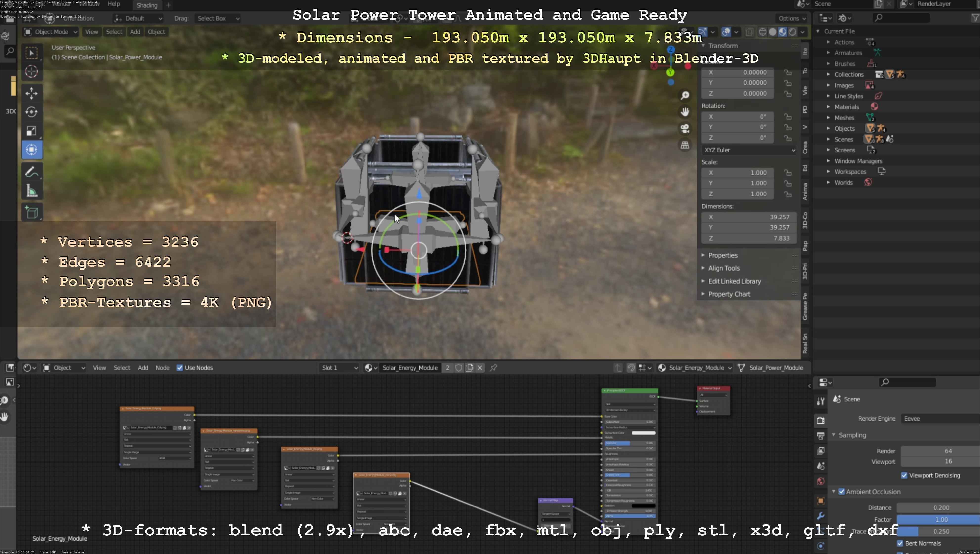
Task: Disable the Viewport Denoising checkbox
Action: (x=904, y=475)
